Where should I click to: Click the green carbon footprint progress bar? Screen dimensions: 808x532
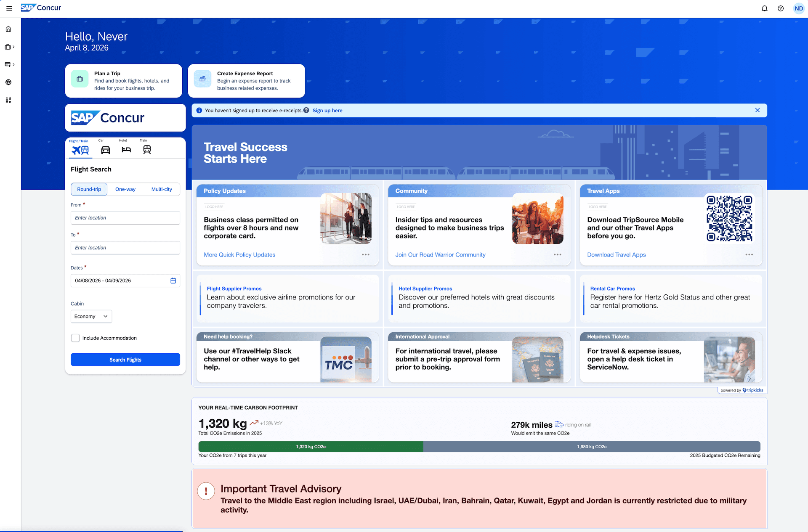(x=311, y=447)
